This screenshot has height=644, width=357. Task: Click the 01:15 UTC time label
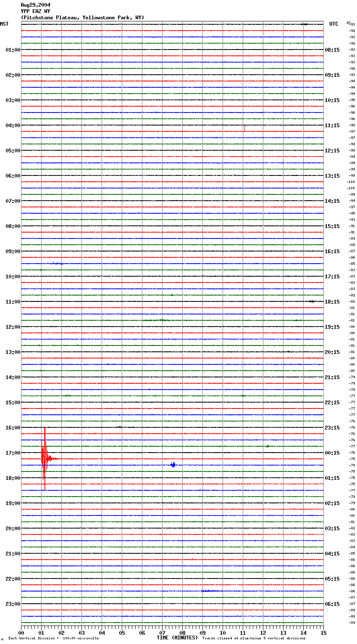(332, 478)
